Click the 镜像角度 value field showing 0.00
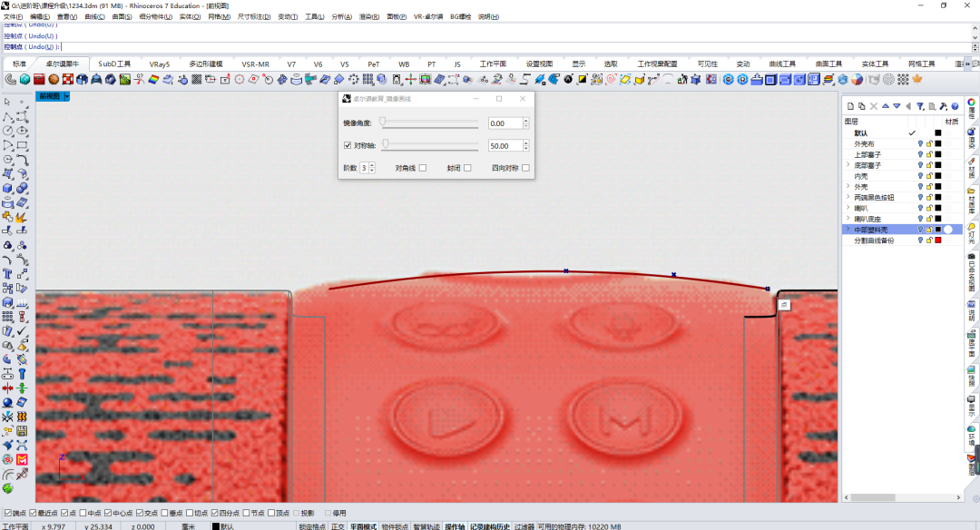Image resolution: width=980 pixels, height=530 pixels. [505, 123]
